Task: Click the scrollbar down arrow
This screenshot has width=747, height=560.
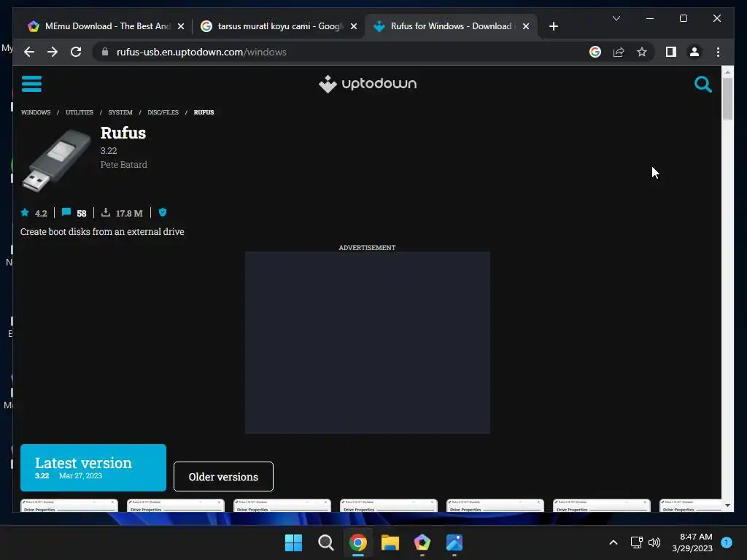Action: [727, 505]
